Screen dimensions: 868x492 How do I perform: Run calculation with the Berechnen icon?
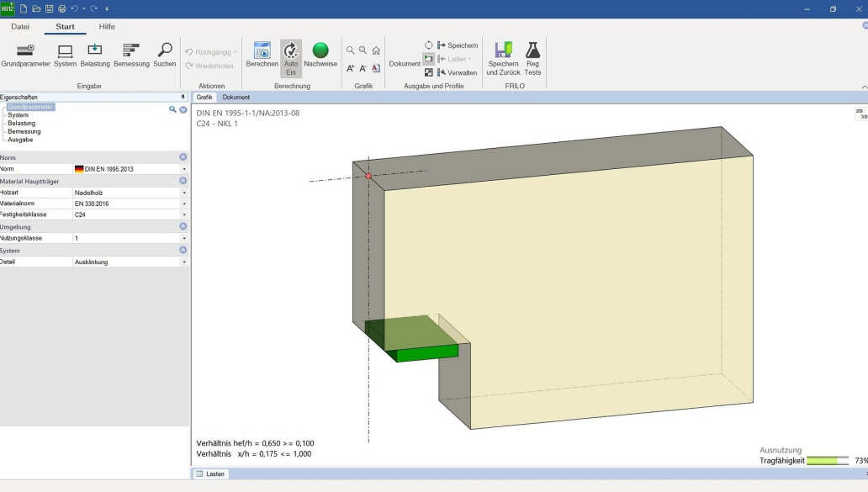point(262,52)
